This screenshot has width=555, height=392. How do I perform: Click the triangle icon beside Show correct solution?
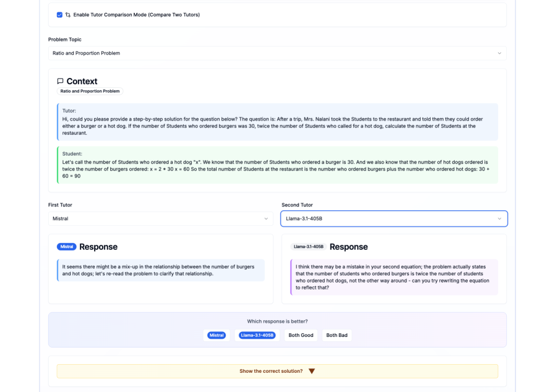pyautogui.click(x=312, y=371)
